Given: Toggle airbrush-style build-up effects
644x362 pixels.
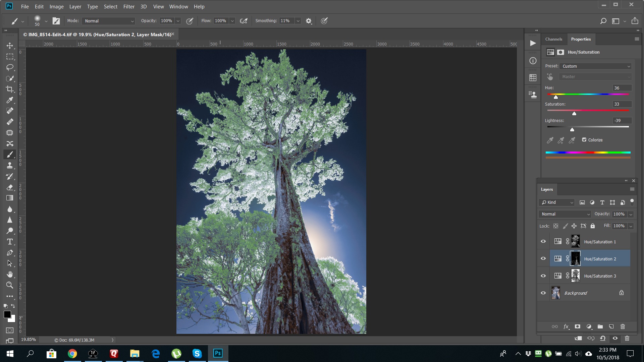Looking at the screenshot, I should click(x=244, y=21).
